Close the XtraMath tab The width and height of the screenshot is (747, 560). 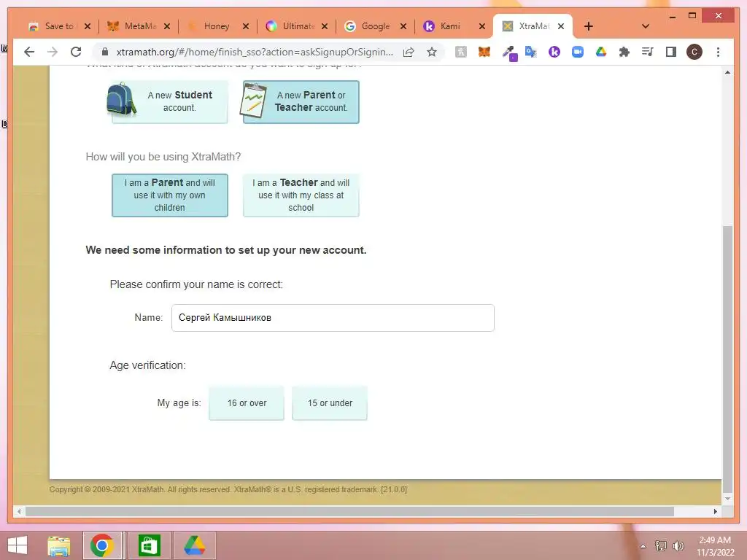point(561,26)
